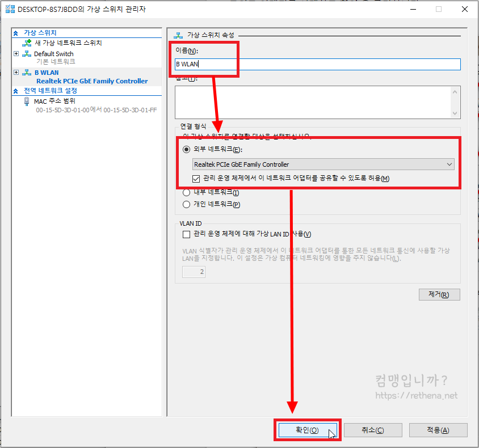Select the 외부 네트워크 radio button
The height and width of the screenshot is (448, 479).
coord(187,149)
